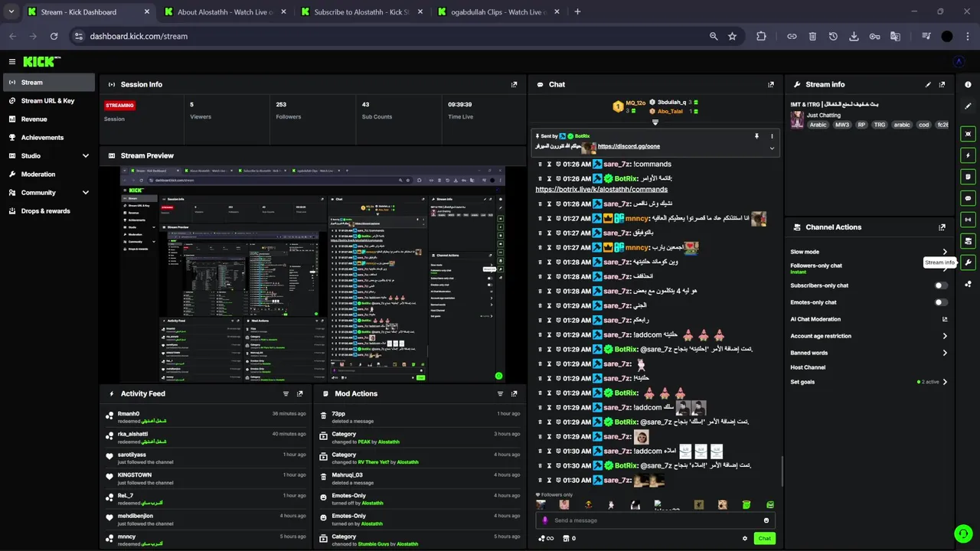Toggle Emotes-only chat
Image resolution: width=980 pixels, height=551 pixels.
click(941, 302)
